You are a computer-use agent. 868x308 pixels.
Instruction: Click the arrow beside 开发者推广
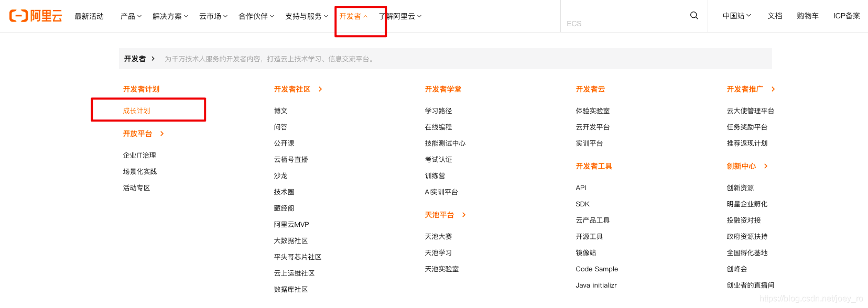pyautogui.click(x=773, y=89)
